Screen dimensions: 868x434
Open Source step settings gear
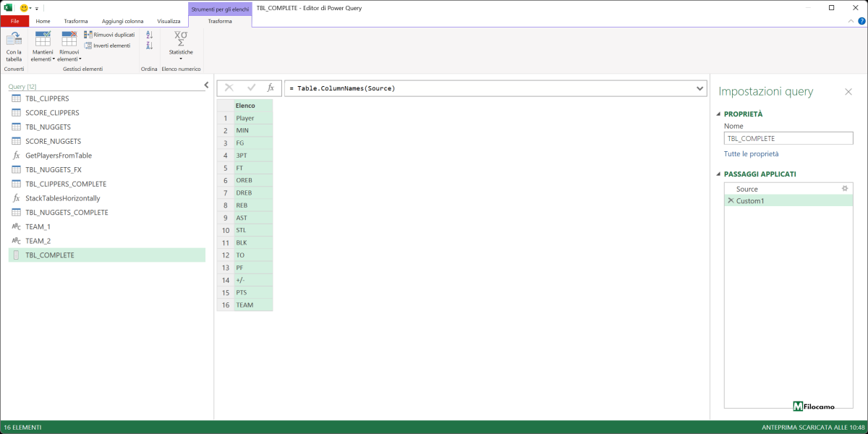tap(844, 188)
